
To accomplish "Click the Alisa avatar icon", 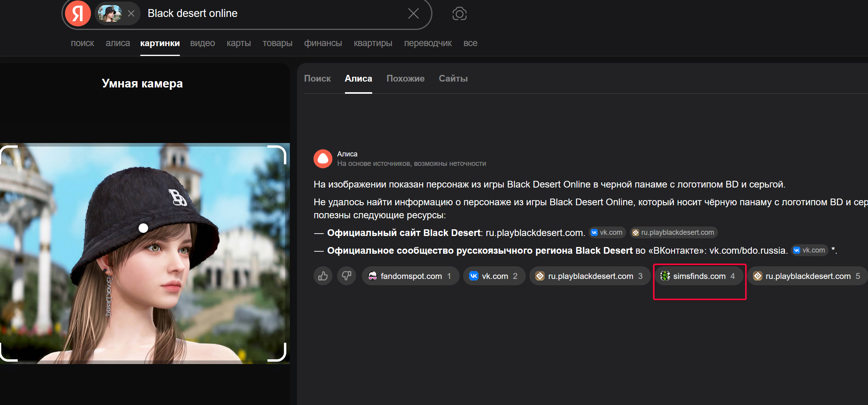I will [x=323, y=159].
